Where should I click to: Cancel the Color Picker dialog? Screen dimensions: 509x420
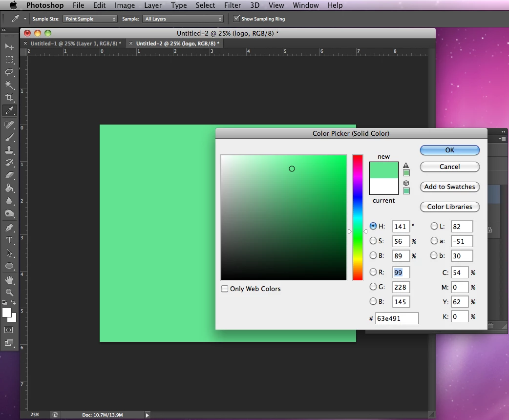pyautogui.click(x=449, y=167)
